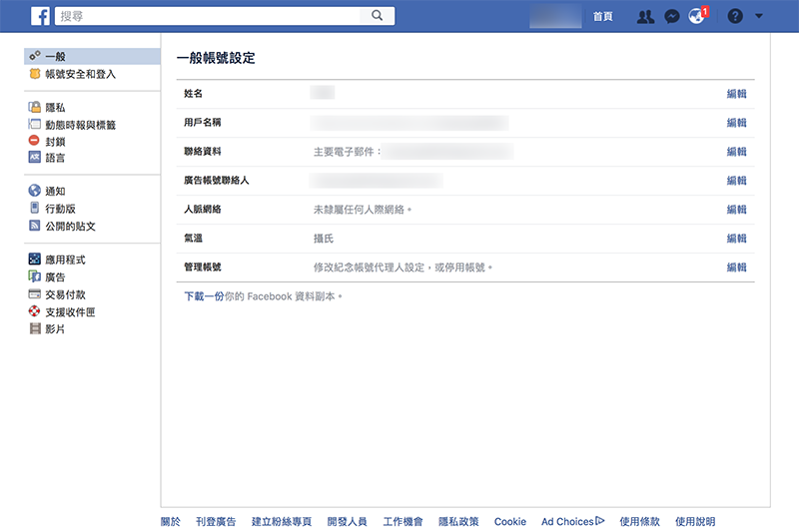Click in the 搜尋 input field
Screen dimensions: 799x532
click(210, 16)
